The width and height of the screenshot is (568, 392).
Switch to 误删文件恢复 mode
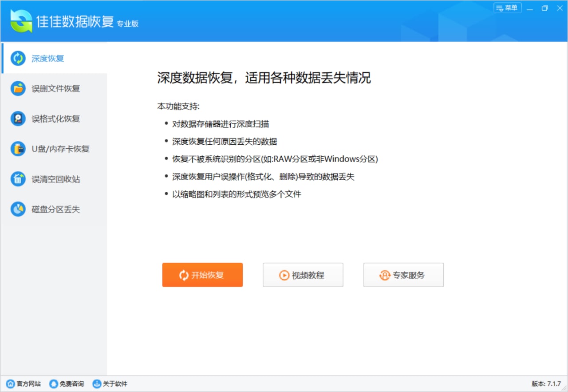click(54, 88)
